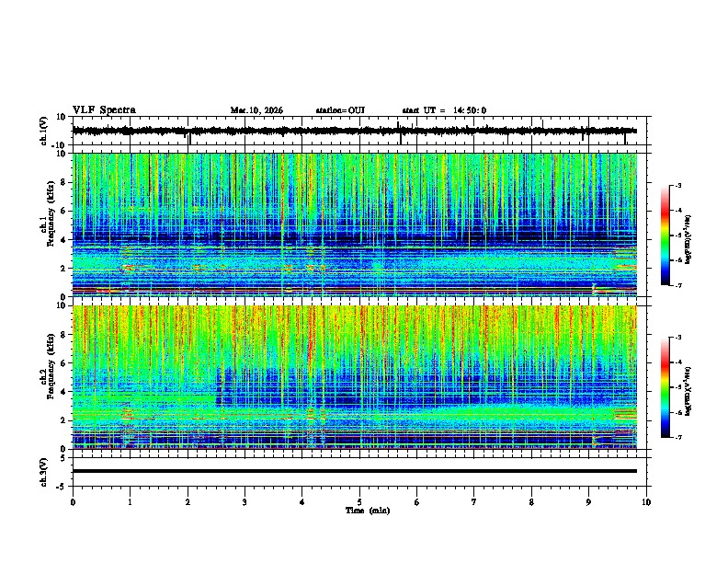Click the ch.1(V) waveform axis label

[44, 131]
